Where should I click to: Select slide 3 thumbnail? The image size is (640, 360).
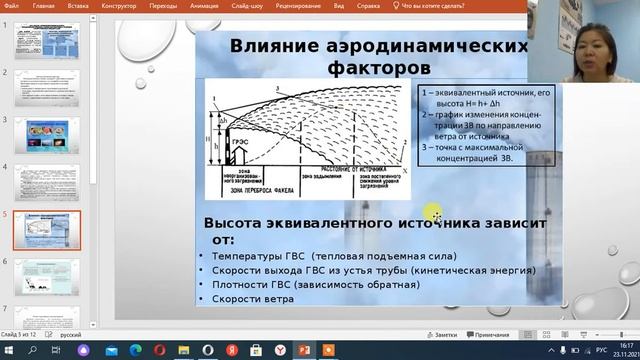point(47,136)
